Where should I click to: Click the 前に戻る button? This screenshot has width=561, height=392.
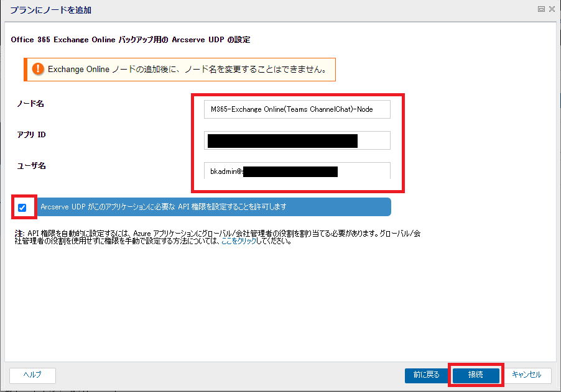tap(427, 375)
